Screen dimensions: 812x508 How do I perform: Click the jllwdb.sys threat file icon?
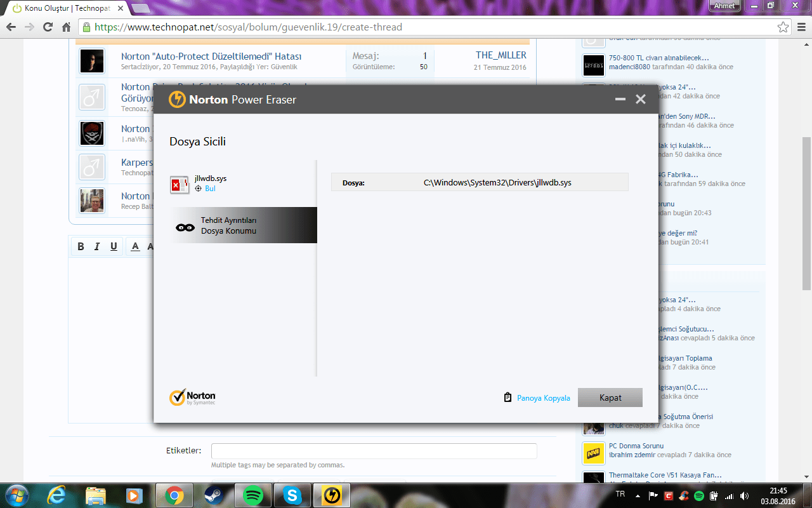coord(180,184)
